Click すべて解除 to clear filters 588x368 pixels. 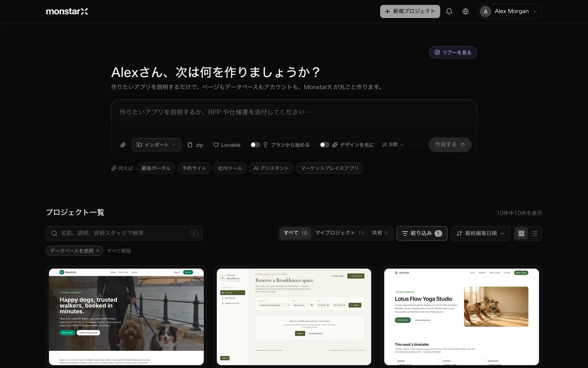pos(119,251)
